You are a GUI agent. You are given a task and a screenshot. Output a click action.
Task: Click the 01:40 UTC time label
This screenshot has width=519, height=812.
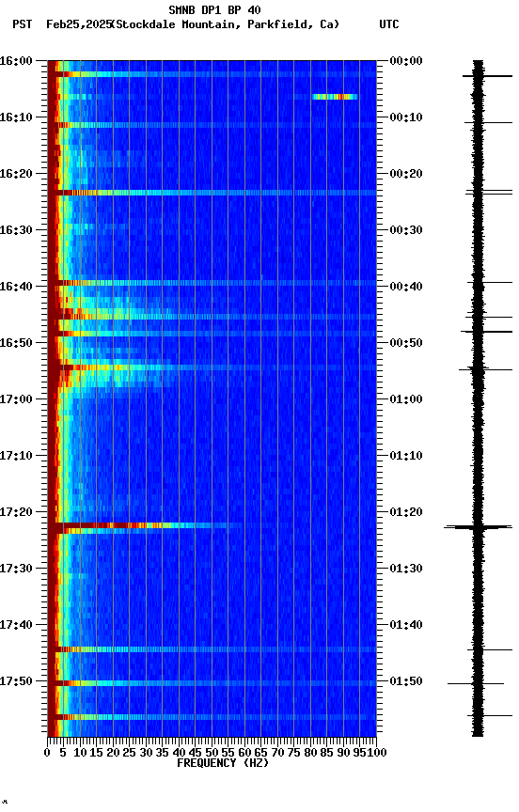[406, 626]
